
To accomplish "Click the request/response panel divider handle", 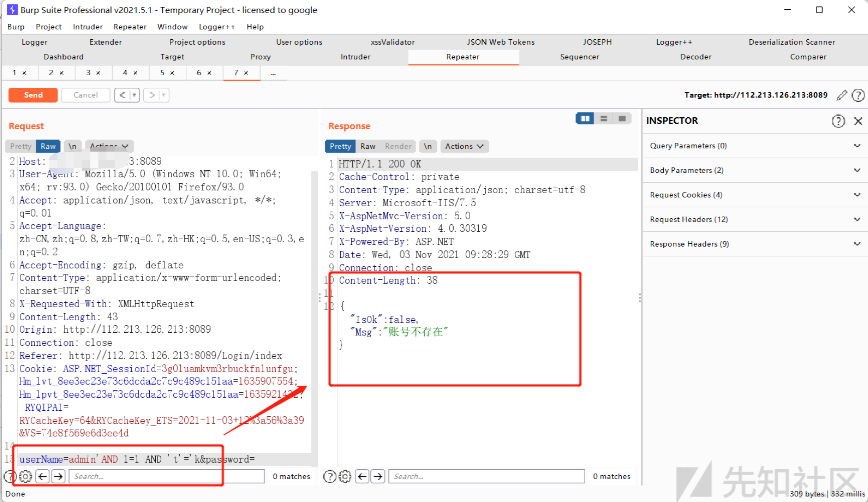I will [320, 297].
